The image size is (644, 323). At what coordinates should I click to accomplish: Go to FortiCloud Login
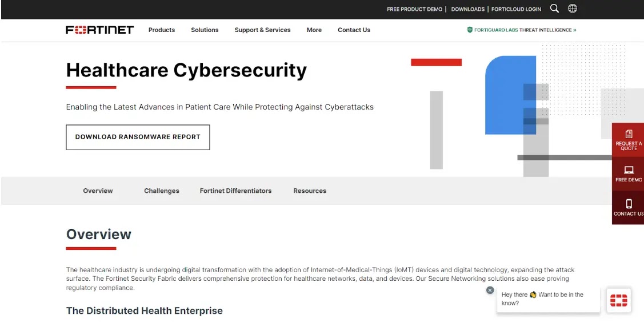pos(516,9)
